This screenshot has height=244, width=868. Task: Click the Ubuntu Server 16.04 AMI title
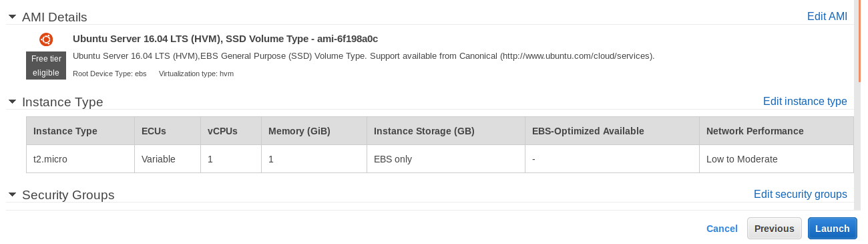[226, 39]
